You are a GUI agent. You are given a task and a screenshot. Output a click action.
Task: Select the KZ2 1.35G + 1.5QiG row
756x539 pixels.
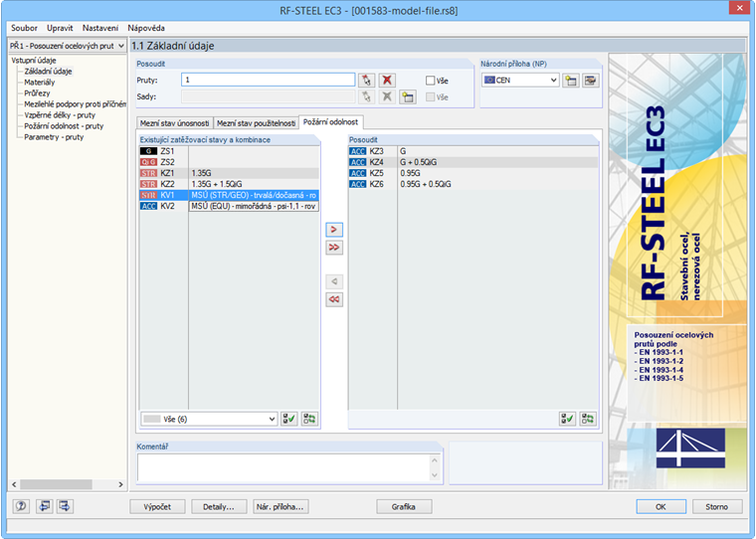tap(229, 184)
